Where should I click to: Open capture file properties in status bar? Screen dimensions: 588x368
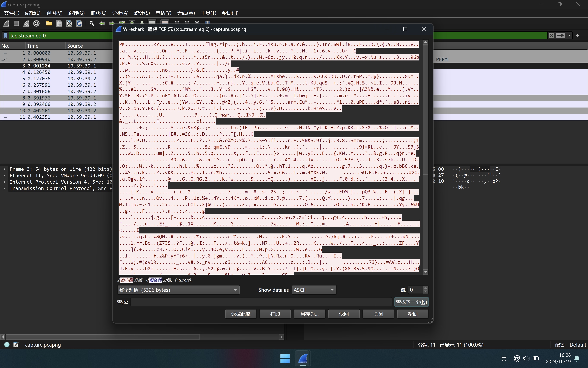[16, 345]
